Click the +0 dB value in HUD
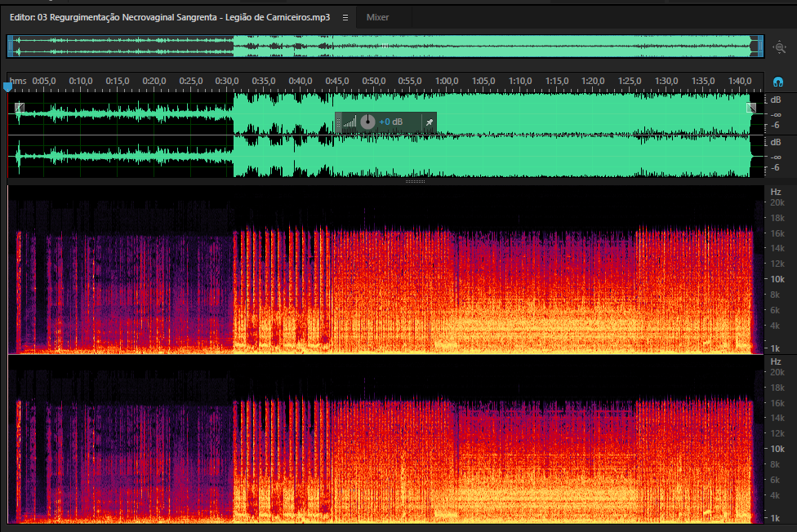 391,122
